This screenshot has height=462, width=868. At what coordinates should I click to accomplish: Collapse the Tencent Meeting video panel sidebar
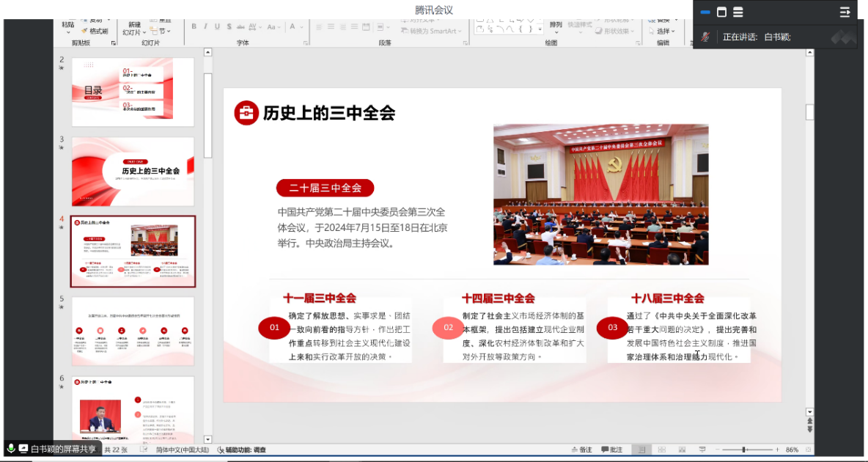(x=845, y=12)
